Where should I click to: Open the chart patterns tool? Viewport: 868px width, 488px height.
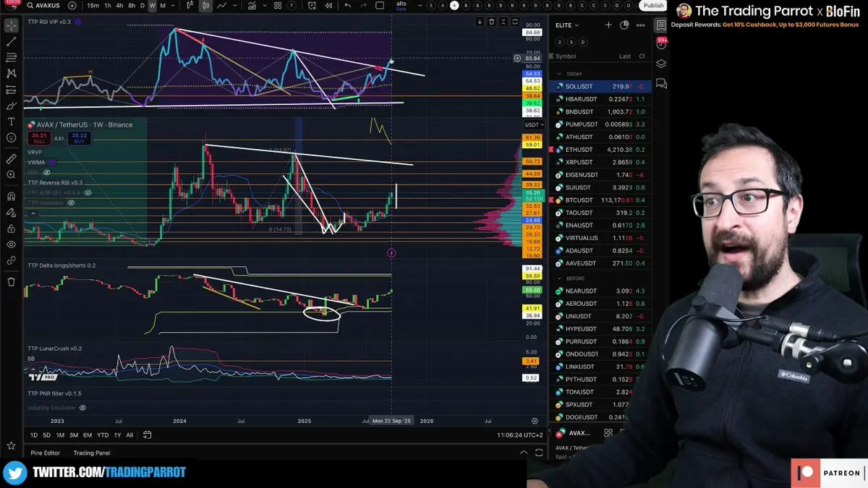pos(12,73)
